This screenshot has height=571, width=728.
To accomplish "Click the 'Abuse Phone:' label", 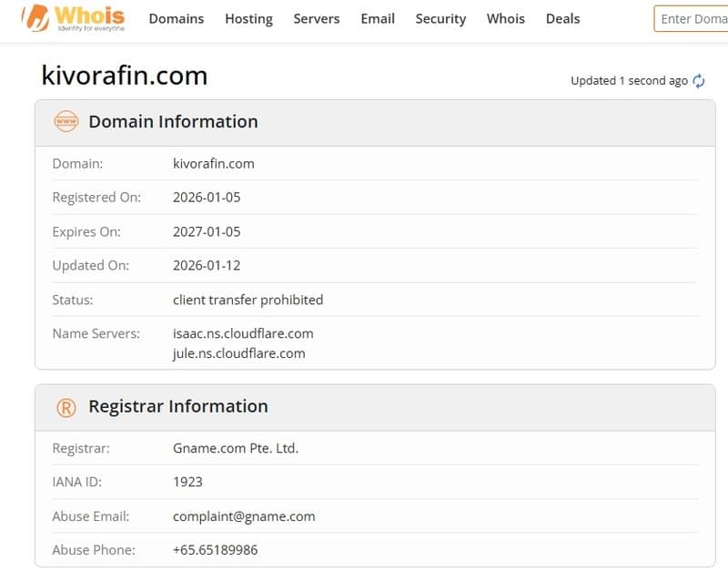I will pyautogui.click(x=94, y=550).
